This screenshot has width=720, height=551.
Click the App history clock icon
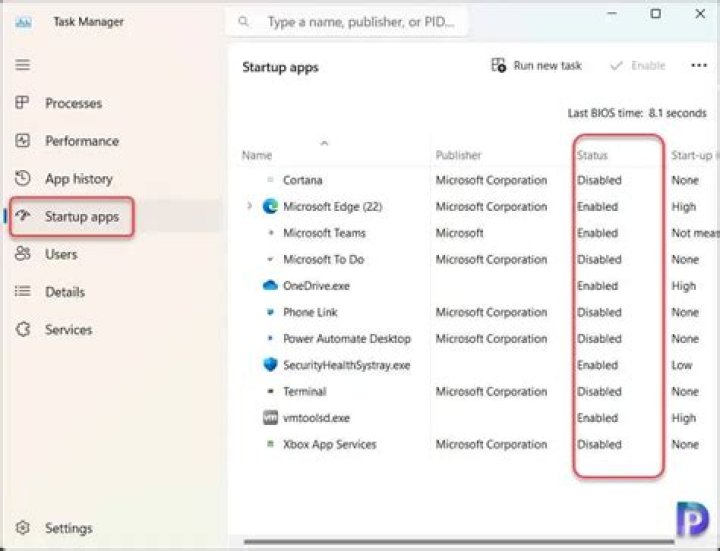(x=22, y=178)
